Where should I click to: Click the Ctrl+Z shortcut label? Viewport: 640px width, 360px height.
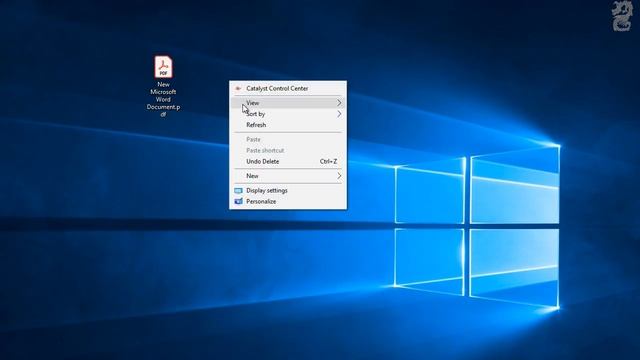click(329, 161)
